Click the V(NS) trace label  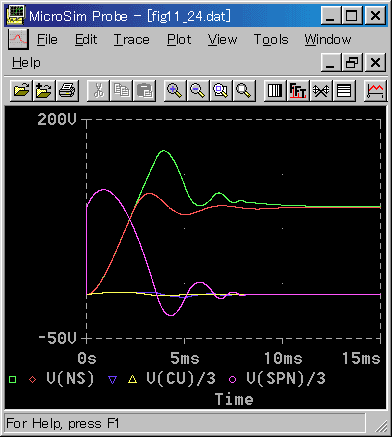coord(70,379)
